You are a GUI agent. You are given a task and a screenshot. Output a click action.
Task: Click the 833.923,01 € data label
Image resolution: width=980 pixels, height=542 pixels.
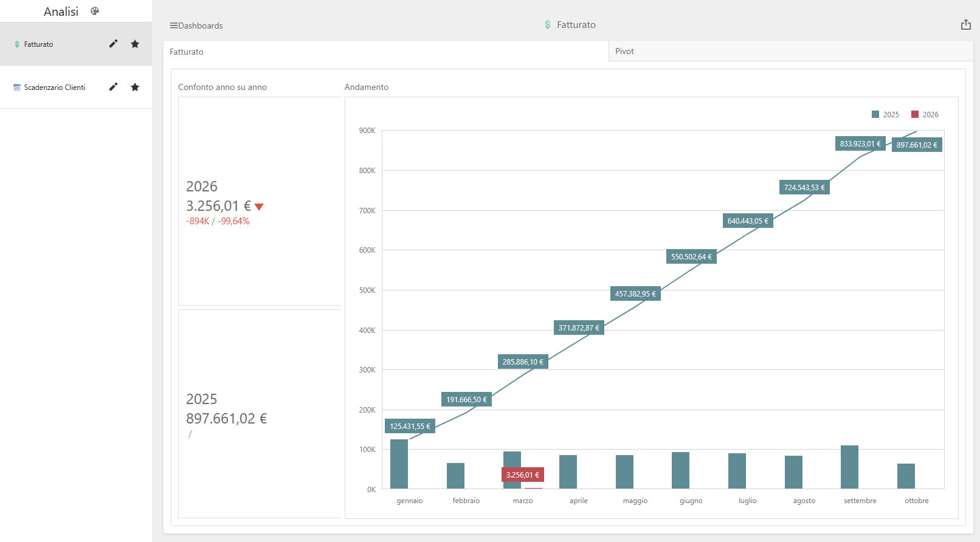pos(860,143)
